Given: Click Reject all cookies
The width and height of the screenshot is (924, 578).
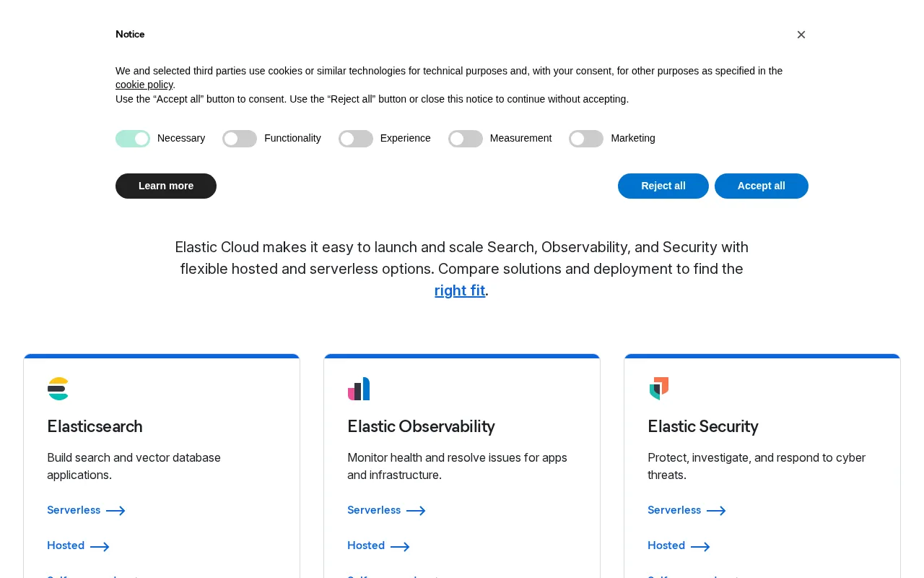Looking at the screenshot, I should 663,186.
